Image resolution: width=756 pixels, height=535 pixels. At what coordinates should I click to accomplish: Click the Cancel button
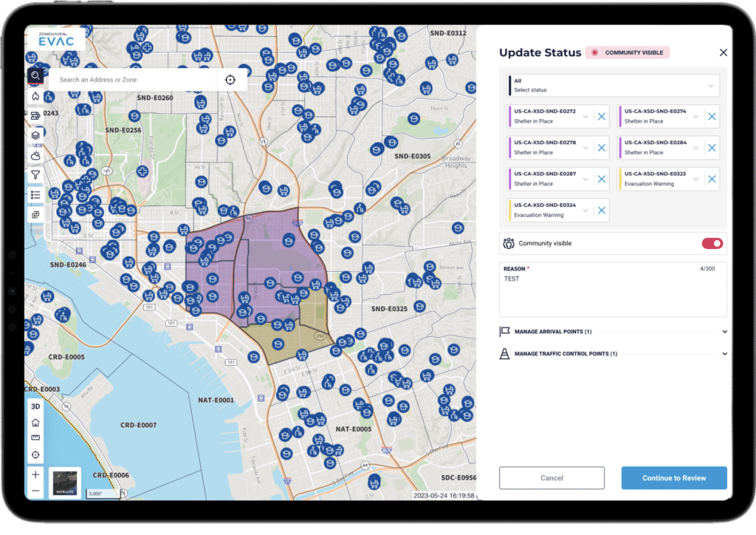[551, 478]
